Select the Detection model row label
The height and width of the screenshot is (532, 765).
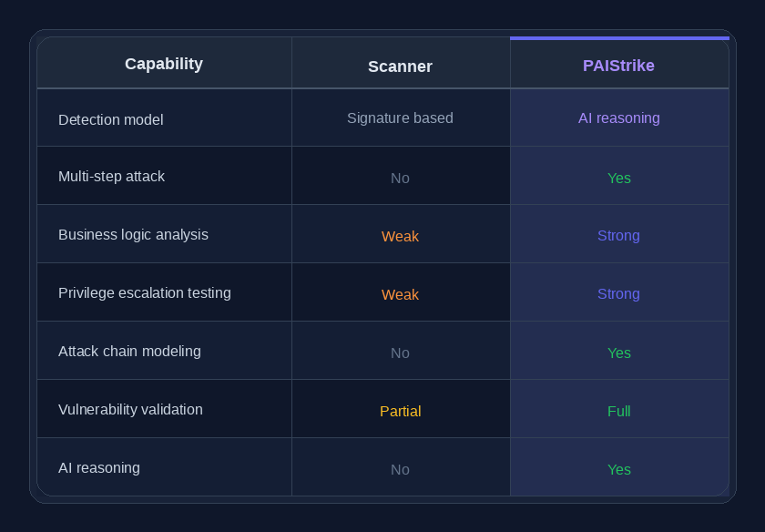111,119
